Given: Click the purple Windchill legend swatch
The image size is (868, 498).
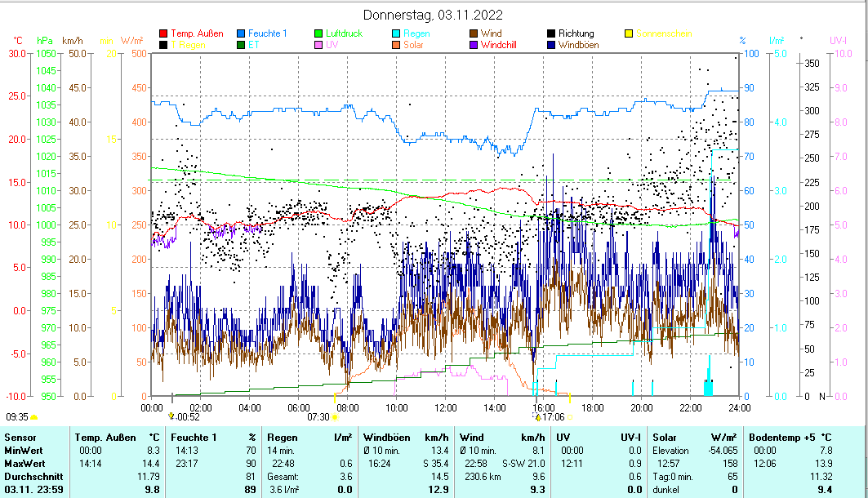Looking at the screenshot, I should point(474,45).
